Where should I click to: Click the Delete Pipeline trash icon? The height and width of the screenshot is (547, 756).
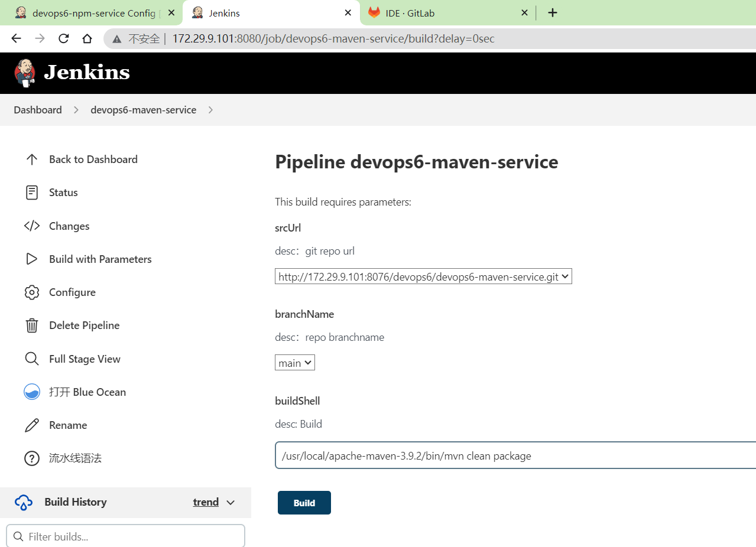tap(32, 325)
